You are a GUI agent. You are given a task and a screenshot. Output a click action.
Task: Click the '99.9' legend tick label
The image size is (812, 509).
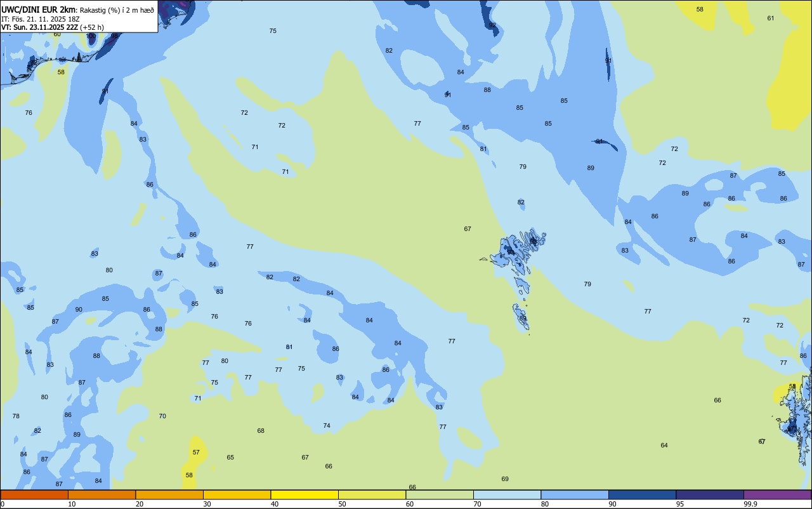(750, 504)
